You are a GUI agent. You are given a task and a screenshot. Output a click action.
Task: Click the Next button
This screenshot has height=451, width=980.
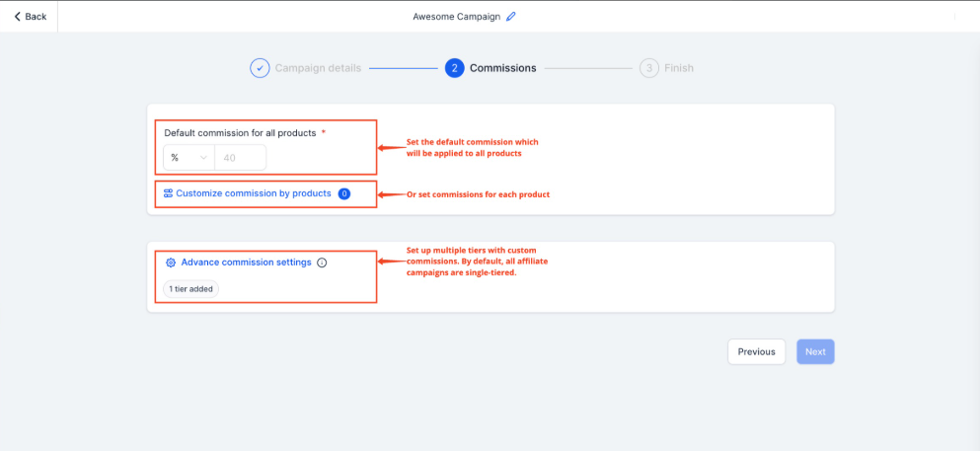click(815, 351)
